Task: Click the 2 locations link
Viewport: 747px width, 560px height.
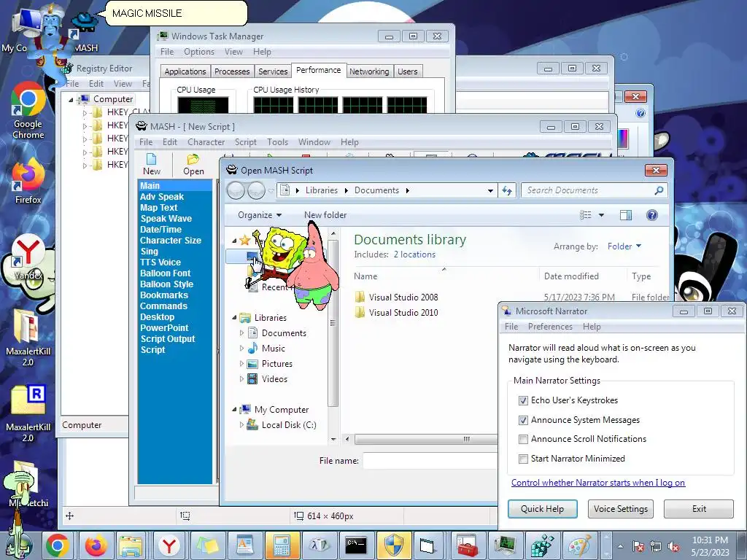Action: [x=414, y=254]
